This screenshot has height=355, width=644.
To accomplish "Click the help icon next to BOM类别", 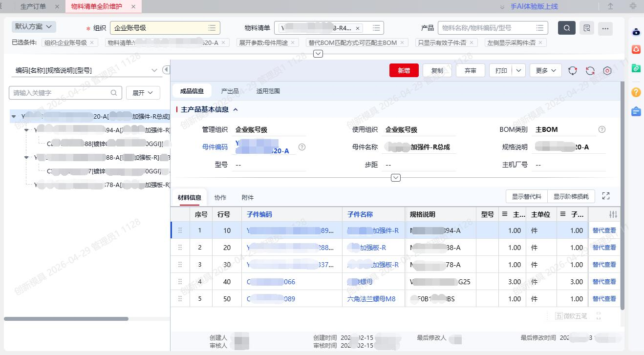I will 602,129.
